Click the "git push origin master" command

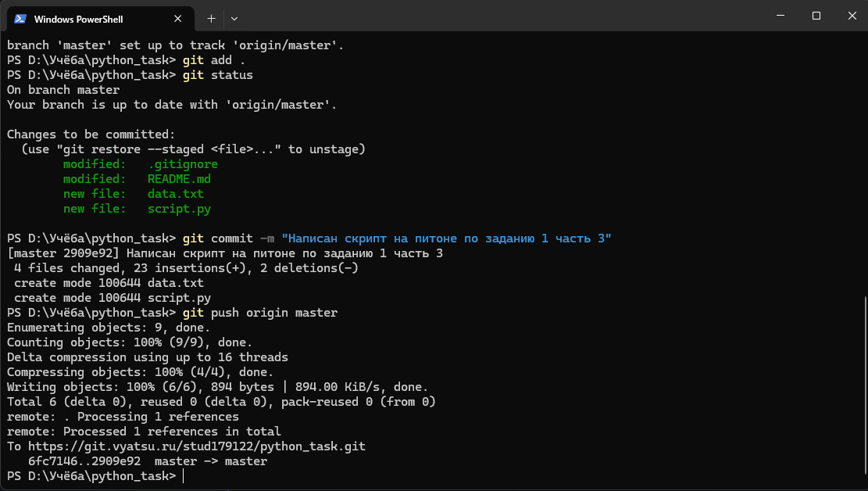[259, 313]
